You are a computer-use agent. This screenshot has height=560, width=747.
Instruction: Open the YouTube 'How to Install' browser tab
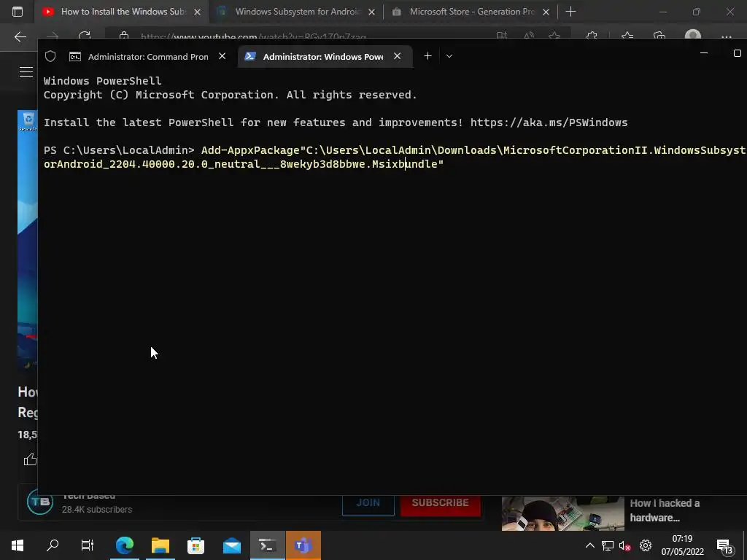(x=115, y=12)
